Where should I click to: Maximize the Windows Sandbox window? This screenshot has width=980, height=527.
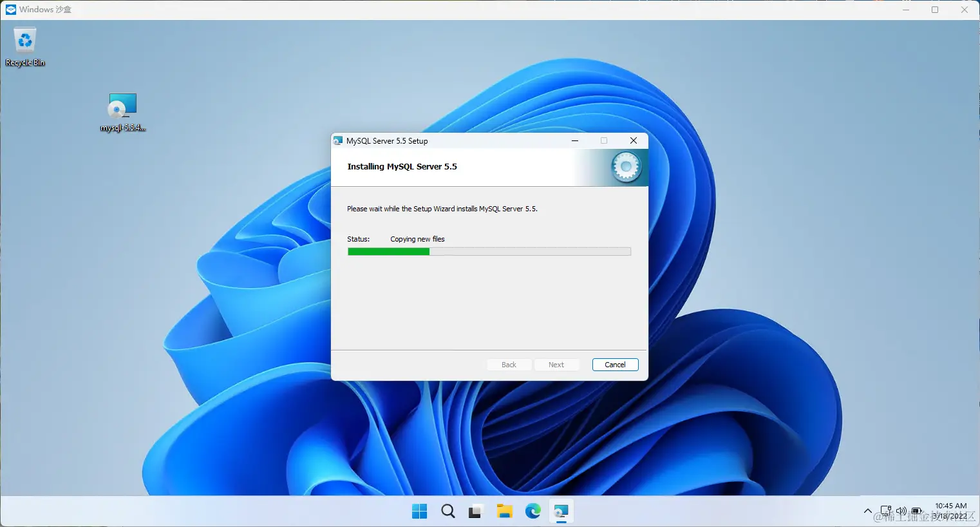point(935,10)
